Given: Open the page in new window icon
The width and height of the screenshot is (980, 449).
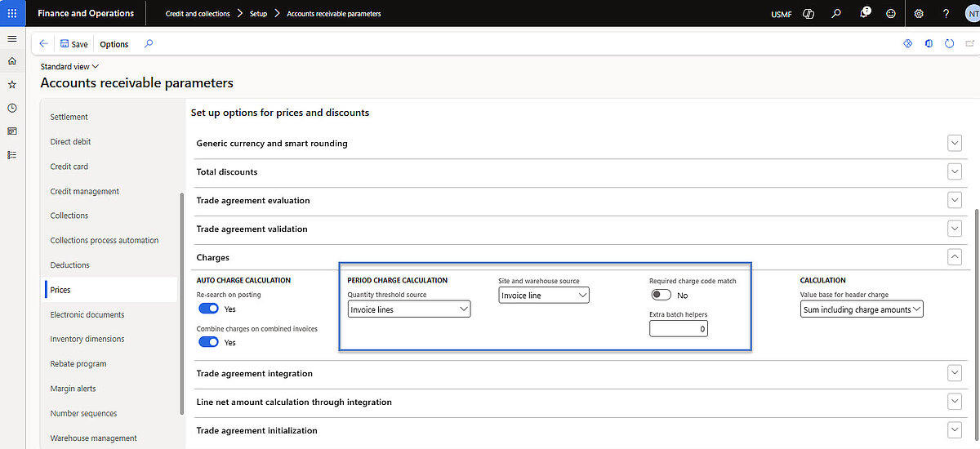Looking at the screenshot, I should click(969, 44).
